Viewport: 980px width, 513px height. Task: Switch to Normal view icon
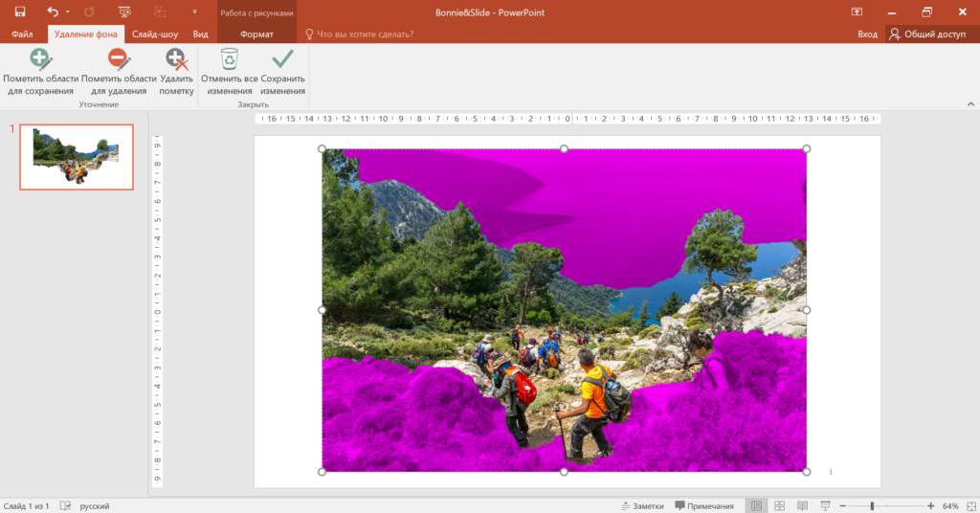point(756,506)
